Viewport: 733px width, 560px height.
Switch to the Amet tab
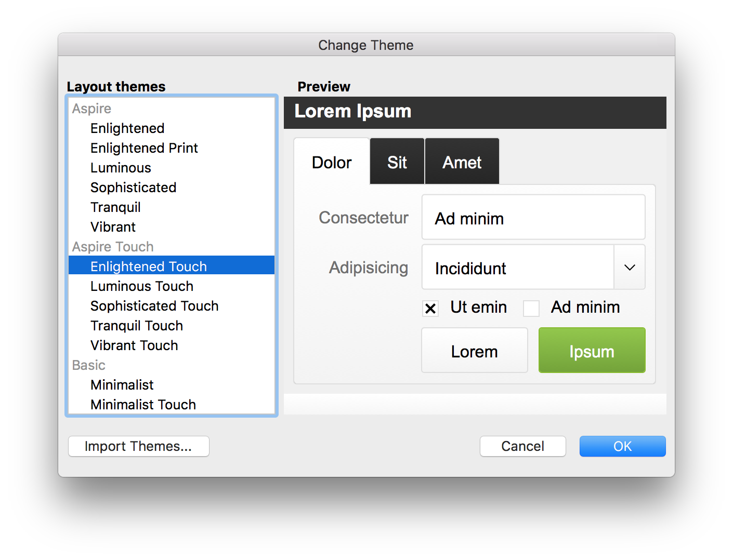(x=462, y=162)
